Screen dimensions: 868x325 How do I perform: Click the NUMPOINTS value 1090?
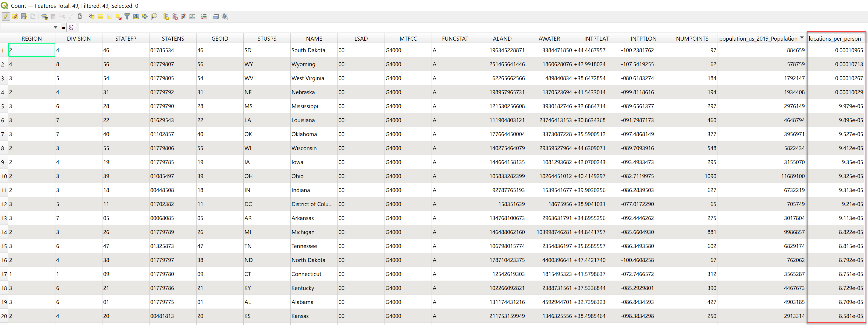[692, 176]
